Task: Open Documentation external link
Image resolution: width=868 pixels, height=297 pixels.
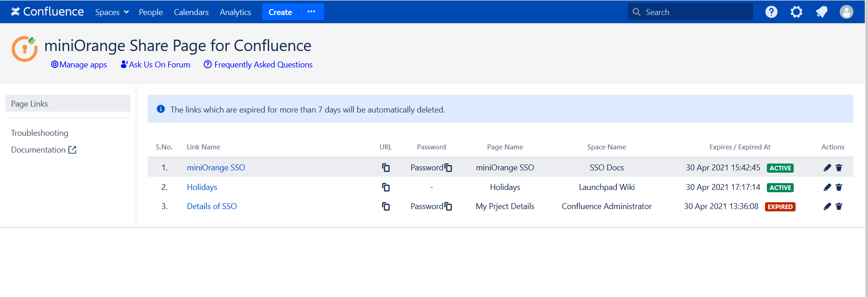Action: click(44, 150)
